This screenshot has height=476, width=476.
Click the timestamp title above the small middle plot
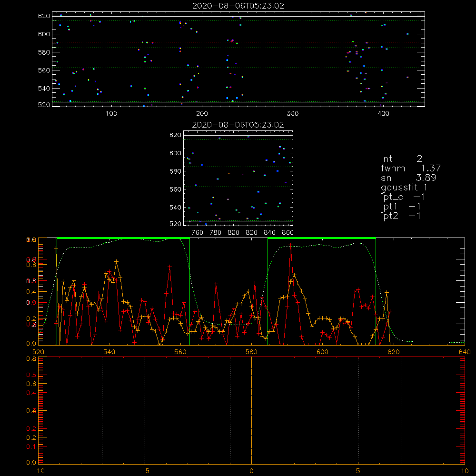238,125
